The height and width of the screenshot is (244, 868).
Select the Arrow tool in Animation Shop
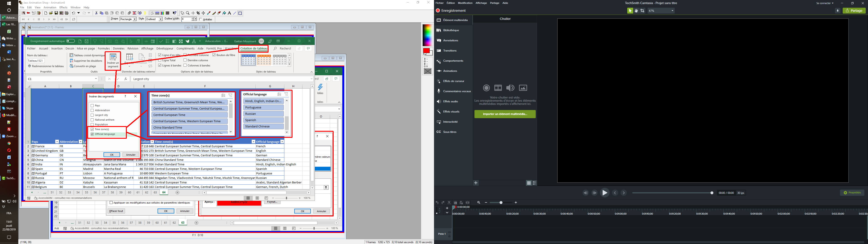point(183,13)
